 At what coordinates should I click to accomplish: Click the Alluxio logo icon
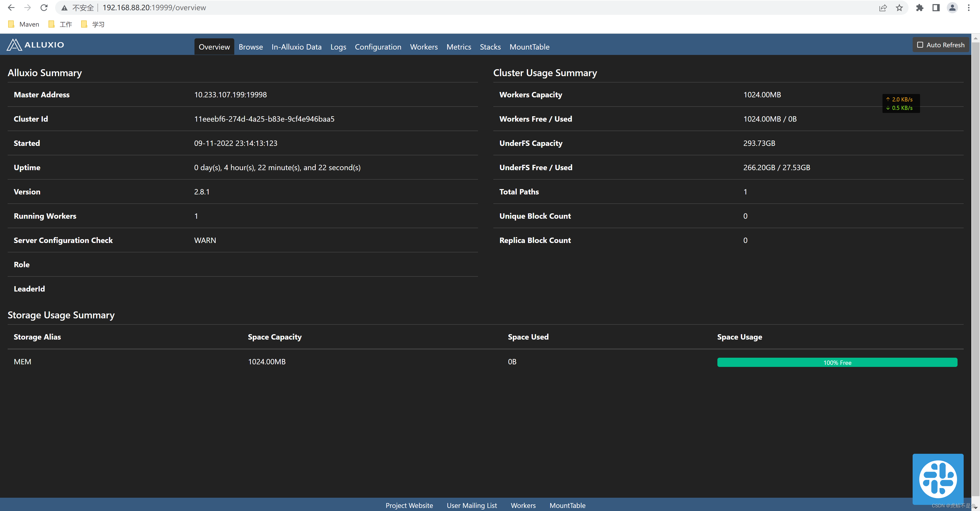[x=15, y=45]
